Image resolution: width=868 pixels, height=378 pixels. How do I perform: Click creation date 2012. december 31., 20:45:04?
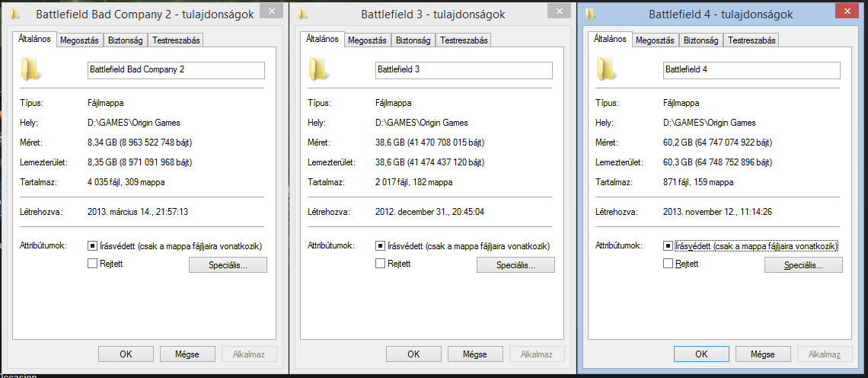(430, 212)
